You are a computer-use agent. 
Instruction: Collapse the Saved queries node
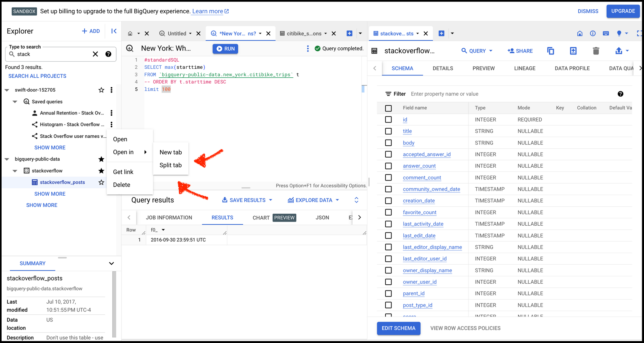(x=15, y=102)
